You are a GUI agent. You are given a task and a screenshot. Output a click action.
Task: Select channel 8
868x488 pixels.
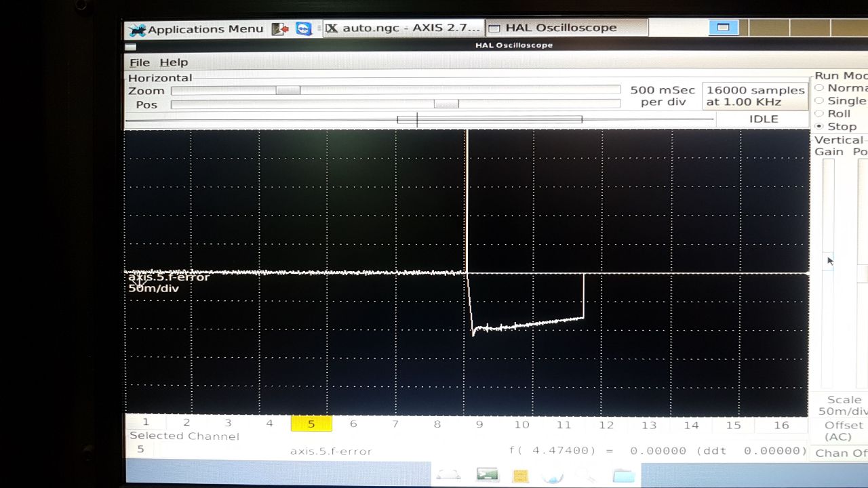pos(437,424)
